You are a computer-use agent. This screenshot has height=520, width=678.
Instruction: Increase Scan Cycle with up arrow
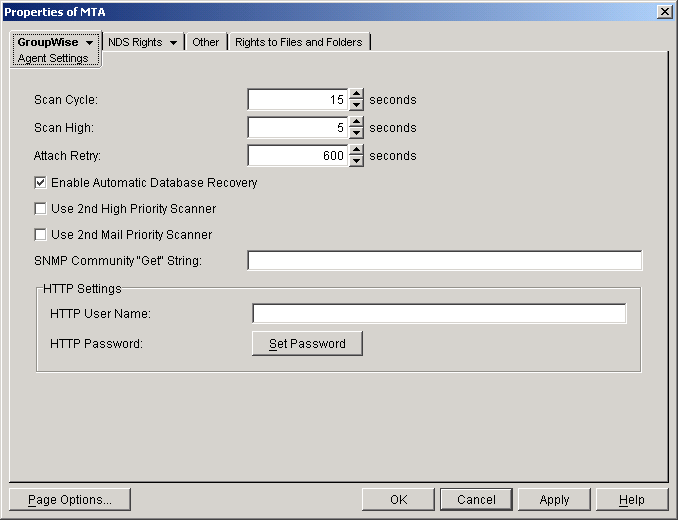tap(356, 94)
